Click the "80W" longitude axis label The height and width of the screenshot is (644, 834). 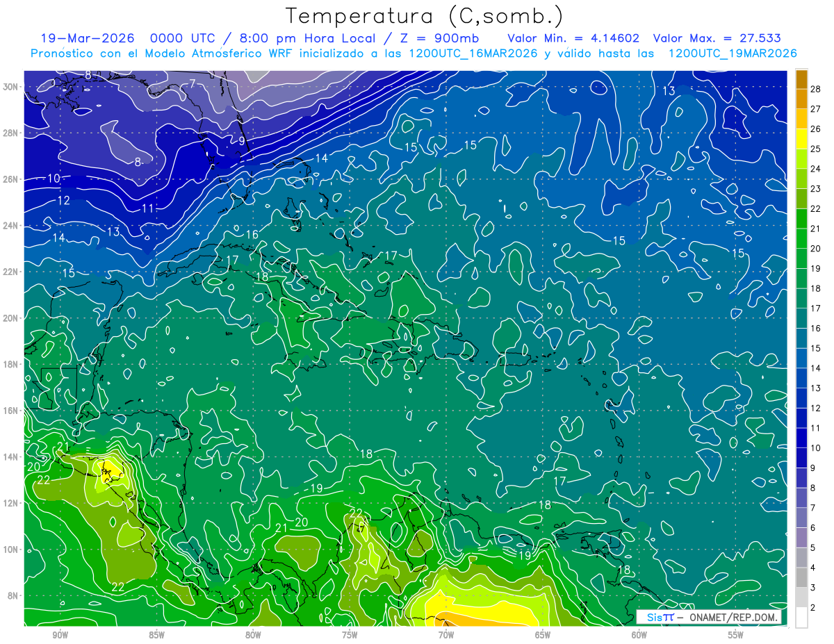(x=253, y=635)
